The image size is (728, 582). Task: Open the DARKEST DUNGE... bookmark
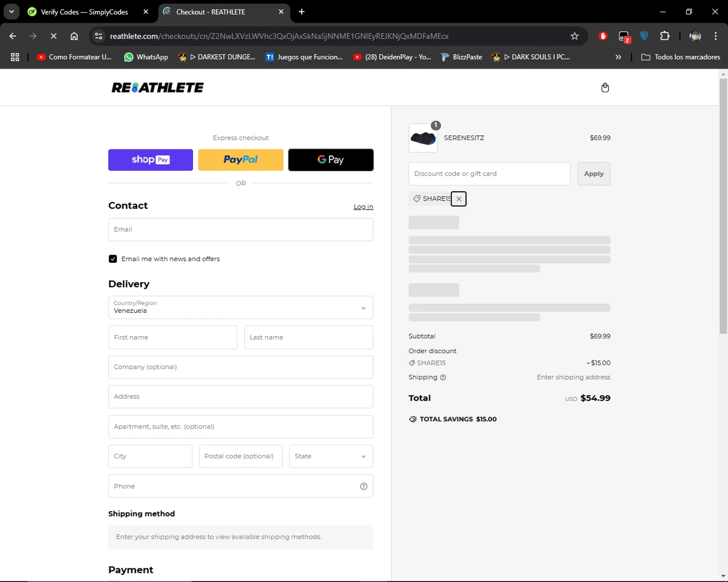click(x=216, y=57)
